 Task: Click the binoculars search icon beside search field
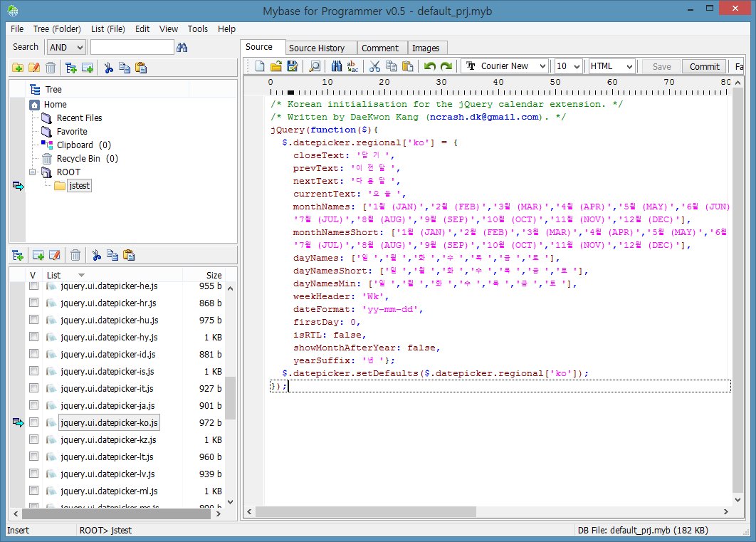point(182,47)
